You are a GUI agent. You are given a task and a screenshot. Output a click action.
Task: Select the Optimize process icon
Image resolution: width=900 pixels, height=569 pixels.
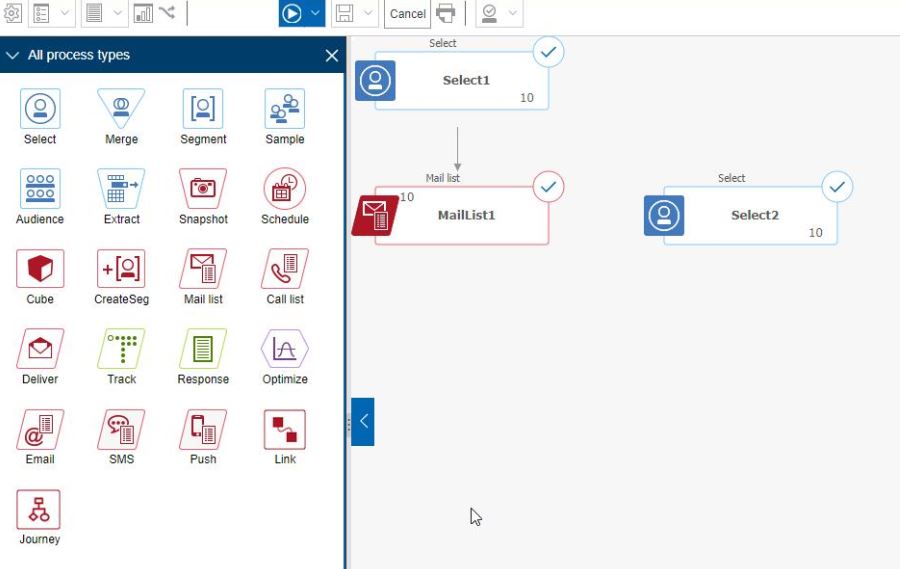coord(285,348)
